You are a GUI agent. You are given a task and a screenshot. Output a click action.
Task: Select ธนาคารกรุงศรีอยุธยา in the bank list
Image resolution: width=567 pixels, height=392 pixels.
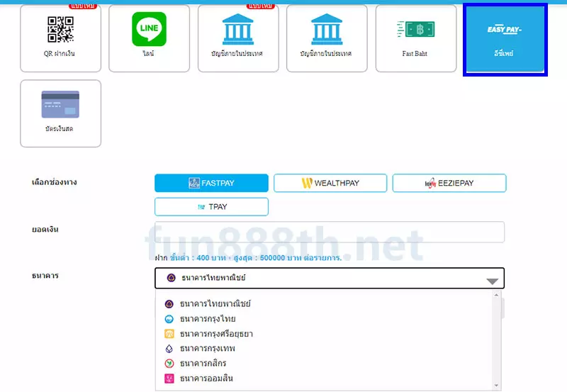[x=216, y=334]
